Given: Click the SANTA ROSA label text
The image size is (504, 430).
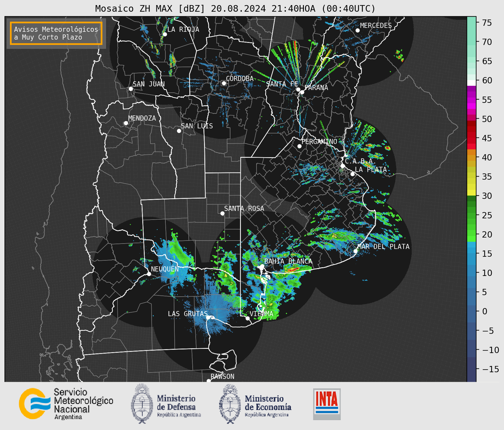Looking at the screenshot, I should [244, 208].
